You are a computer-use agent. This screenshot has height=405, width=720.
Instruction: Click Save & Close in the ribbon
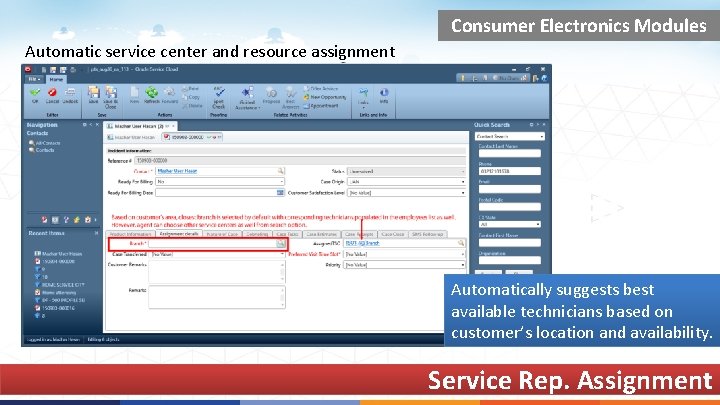click(111, 97)
